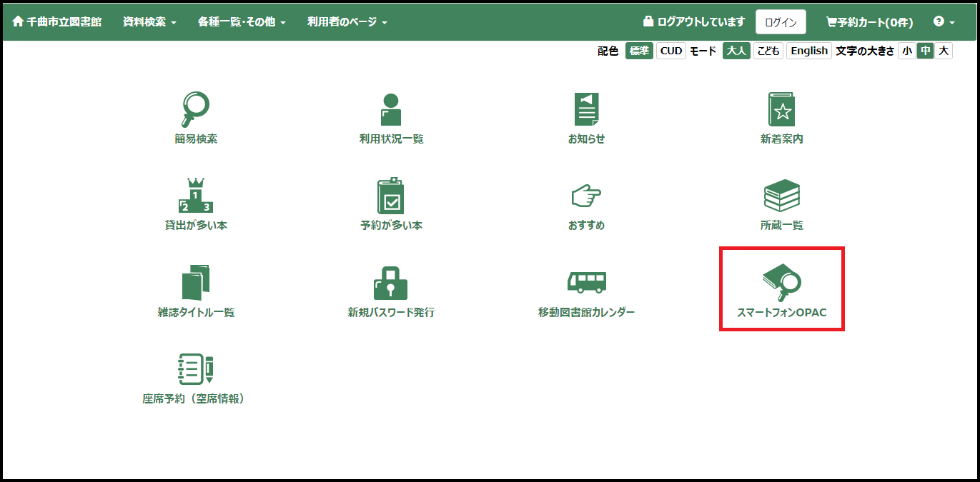Viewport: 980px width, 482px height.
Task: Click the 新規パスワード発行 text label
Action: [391, 313]
